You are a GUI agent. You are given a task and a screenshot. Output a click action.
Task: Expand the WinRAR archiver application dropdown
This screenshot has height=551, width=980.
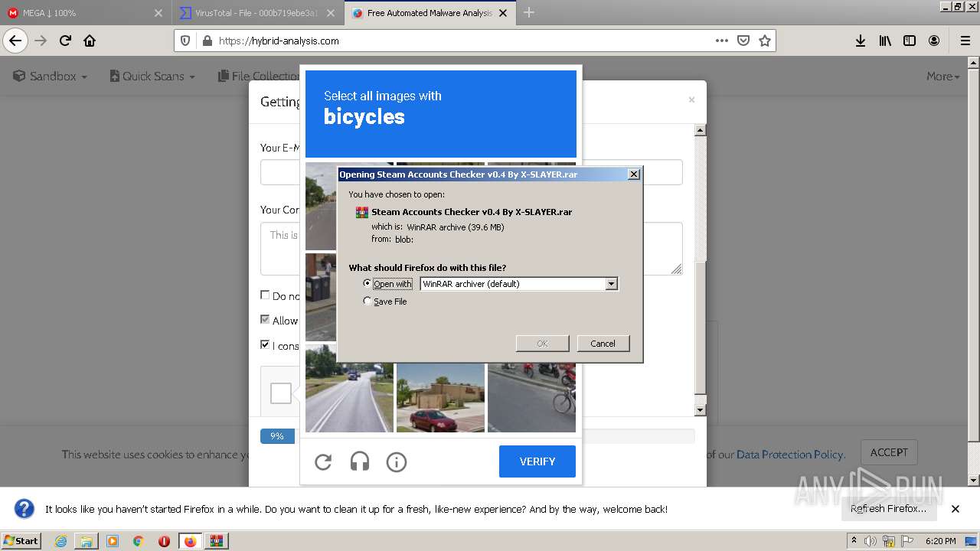coord(611,284)
